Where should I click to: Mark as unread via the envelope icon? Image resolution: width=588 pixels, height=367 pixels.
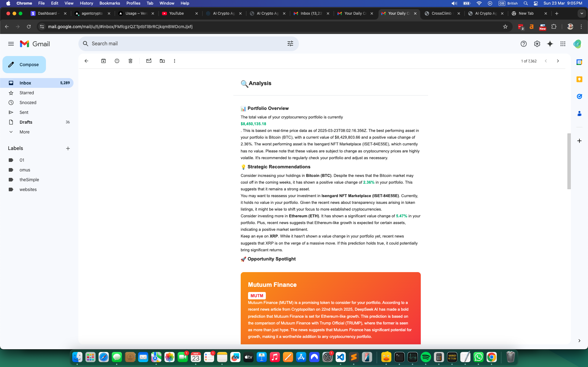(x=149, y=61)
